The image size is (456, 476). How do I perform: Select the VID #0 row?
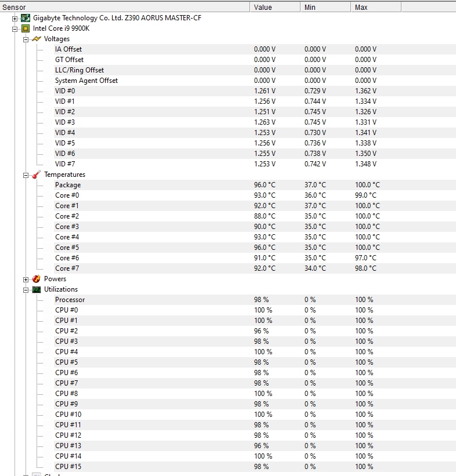click(x=255, y=91)
